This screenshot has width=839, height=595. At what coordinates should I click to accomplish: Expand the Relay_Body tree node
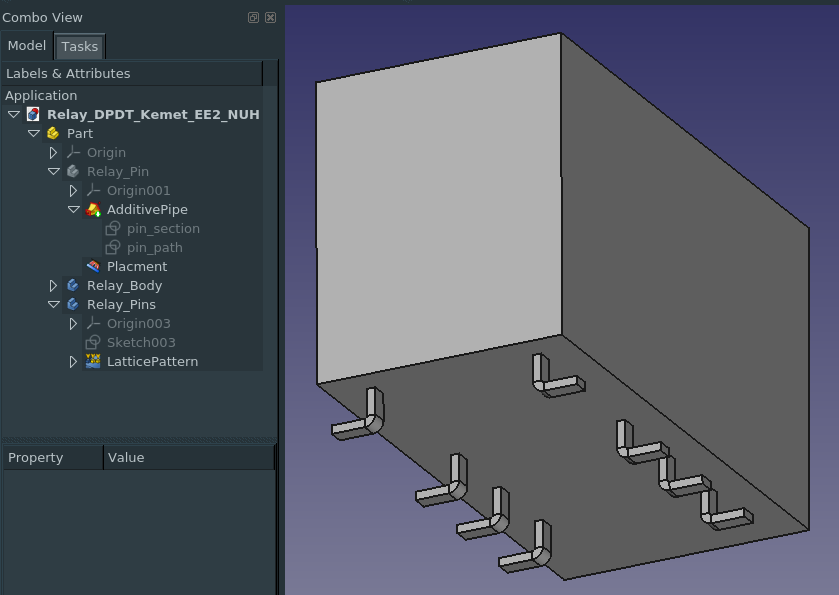(54, 286)
